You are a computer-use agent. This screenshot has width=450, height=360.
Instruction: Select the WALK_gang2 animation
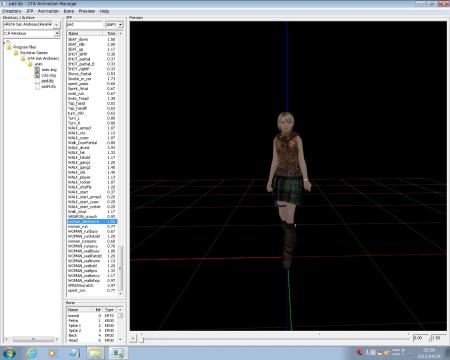(92, 167)
